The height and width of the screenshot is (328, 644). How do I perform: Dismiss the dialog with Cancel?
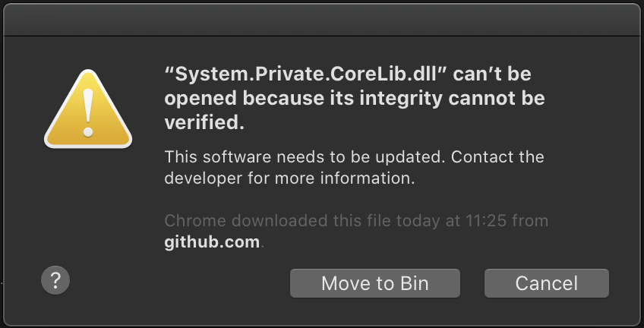547,283
